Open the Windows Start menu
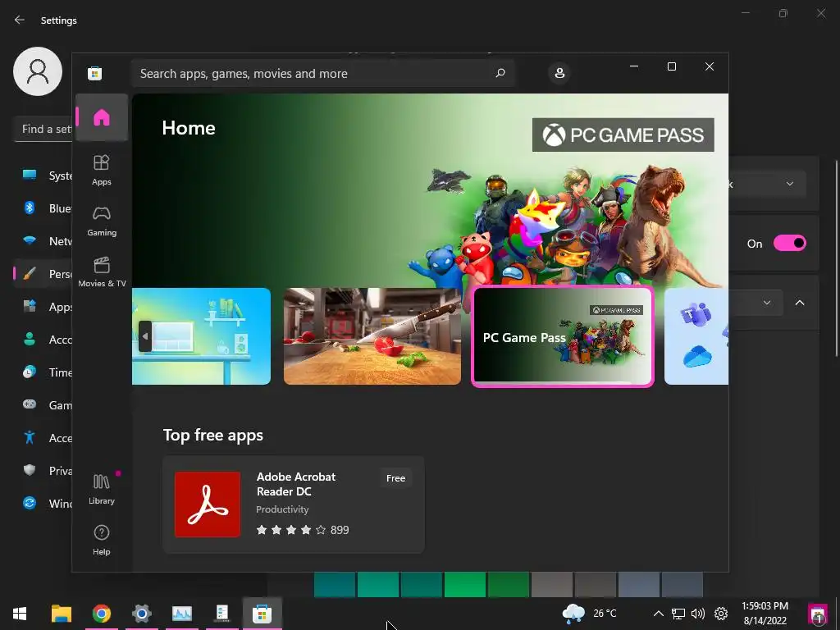This screenshot has height=630, width=840. (x=20, y=614)
